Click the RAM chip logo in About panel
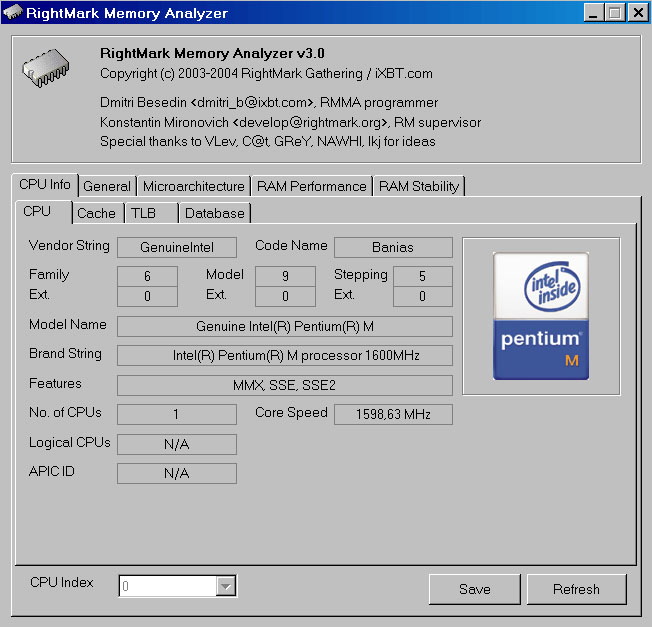Image resolution: width=652 pixels, height=627 pixels. point(46,68)
